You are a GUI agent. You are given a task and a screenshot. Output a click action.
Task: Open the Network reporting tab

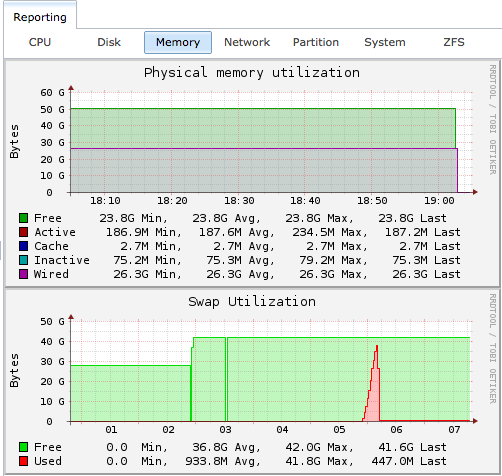click(x=247, y=42)
